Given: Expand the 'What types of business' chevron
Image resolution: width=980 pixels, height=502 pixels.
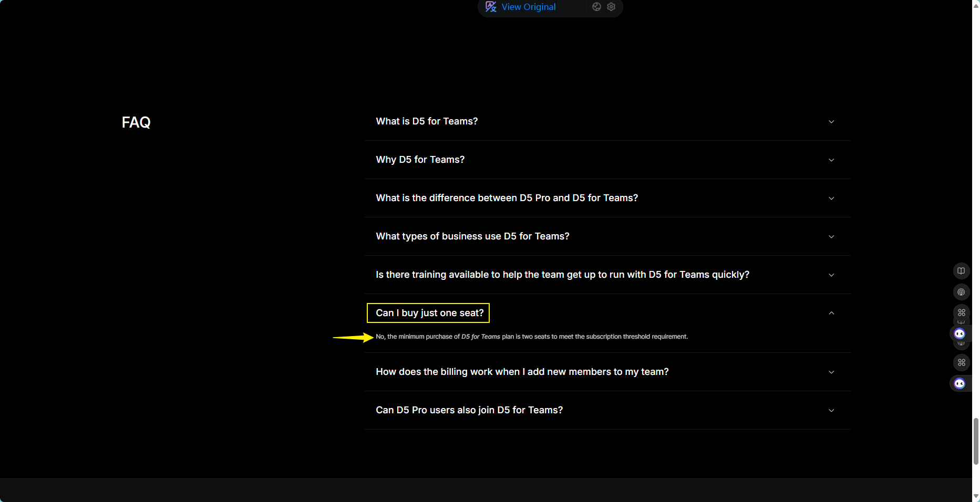Looking at the screenshot, I should pyautogui.click(x=831, y=237).
